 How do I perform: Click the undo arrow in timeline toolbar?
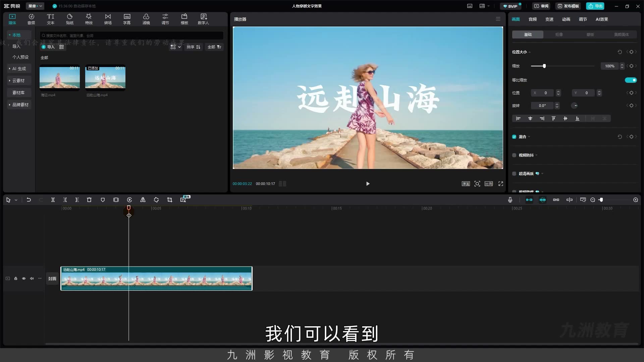tap(29, 200)
